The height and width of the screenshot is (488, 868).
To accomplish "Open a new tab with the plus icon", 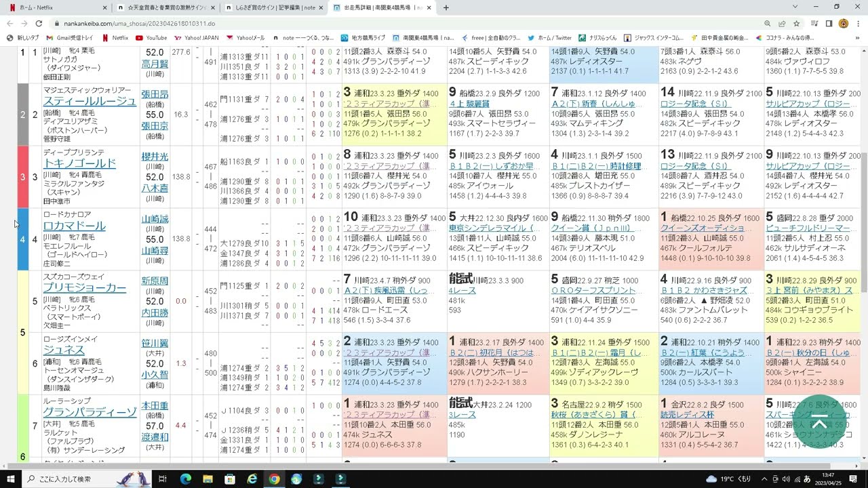I will (446, 7).
